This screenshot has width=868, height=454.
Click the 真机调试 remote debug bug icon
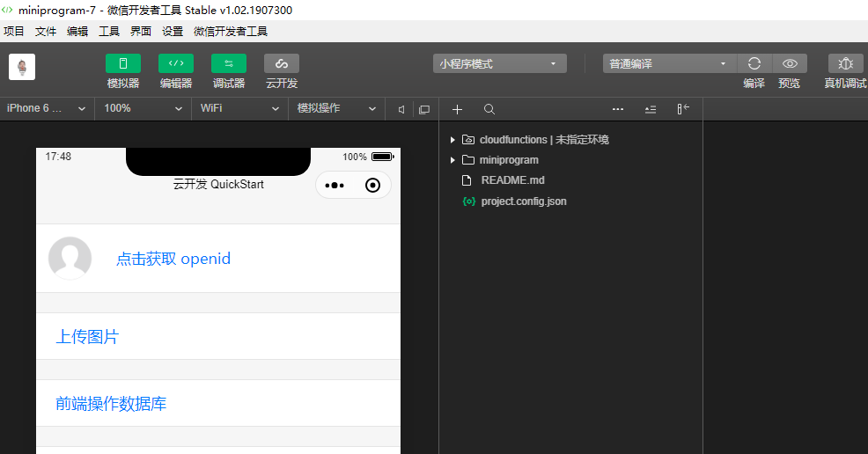tap(845, 63)
